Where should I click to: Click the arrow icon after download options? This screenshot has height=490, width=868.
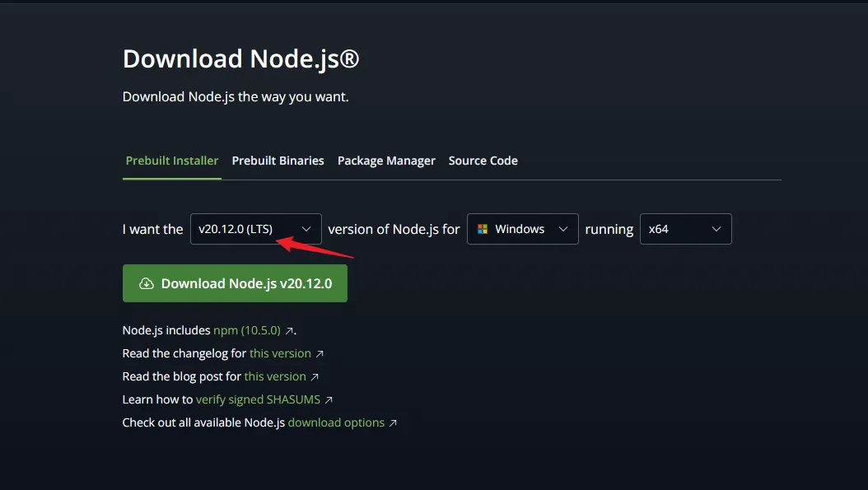point(393,422)
